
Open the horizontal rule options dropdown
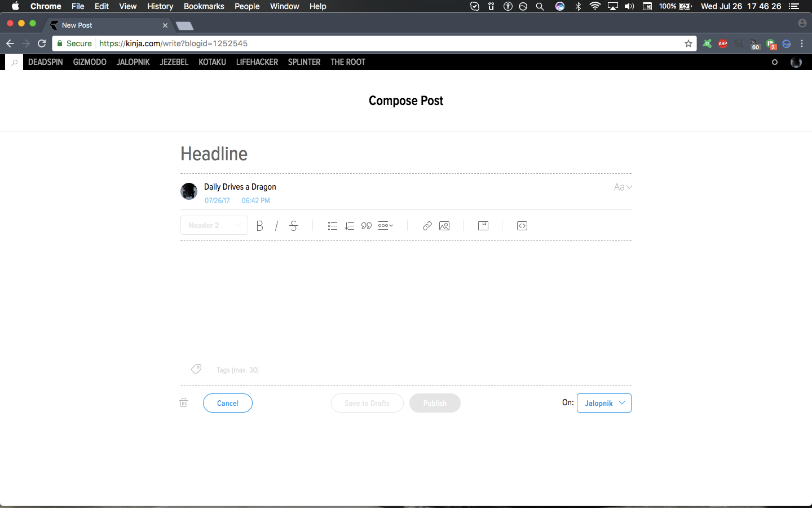[x=386, y=226]
